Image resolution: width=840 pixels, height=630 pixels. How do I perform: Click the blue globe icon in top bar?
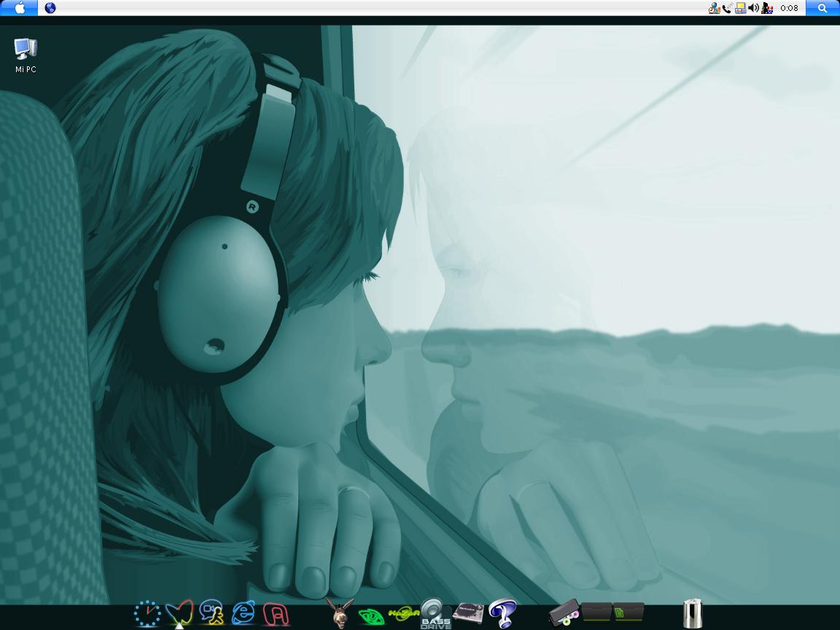click(x=50, y=8)
